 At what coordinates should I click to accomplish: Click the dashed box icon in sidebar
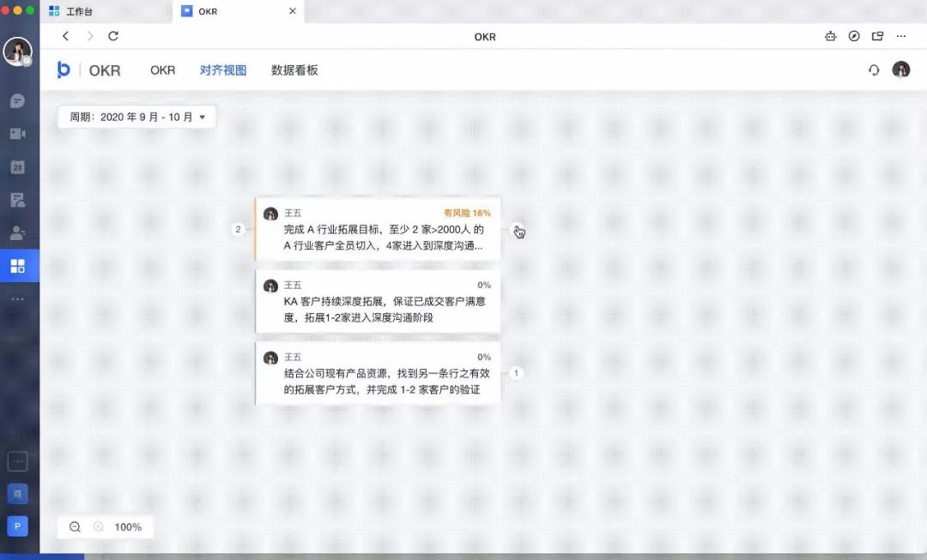(17, 461)
